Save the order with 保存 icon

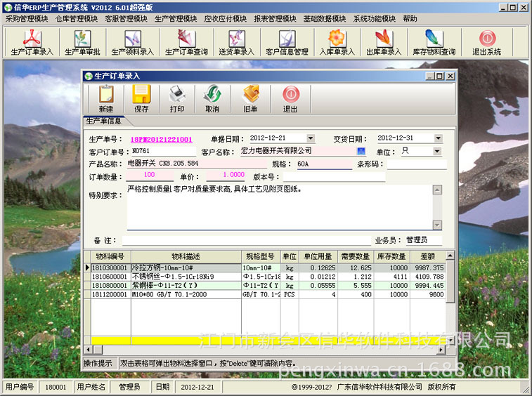point(141,99)
